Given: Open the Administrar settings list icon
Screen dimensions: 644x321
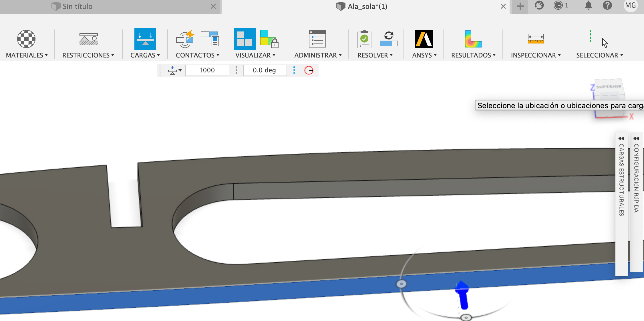Looking at the screenshot, I should click(x=317, y=39).
